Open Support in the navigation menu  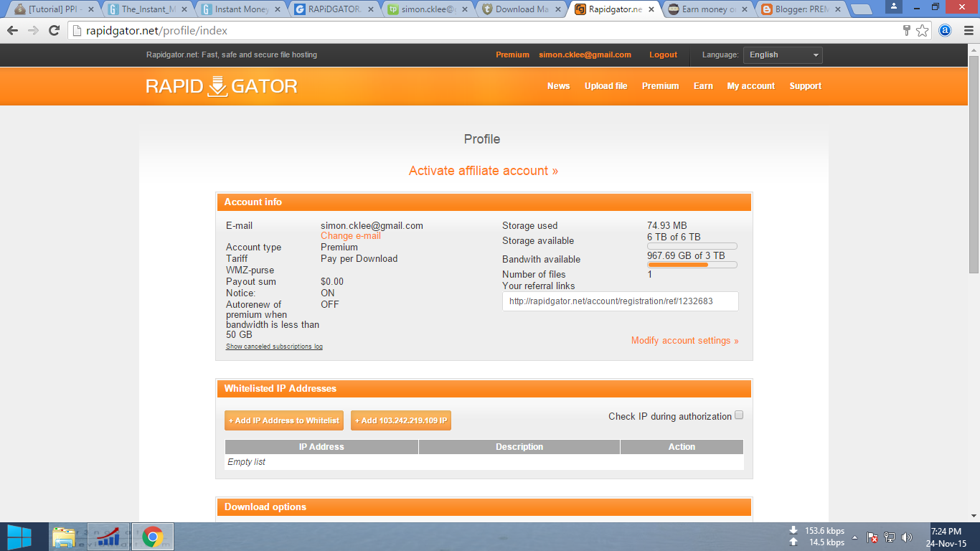[805, 86]
